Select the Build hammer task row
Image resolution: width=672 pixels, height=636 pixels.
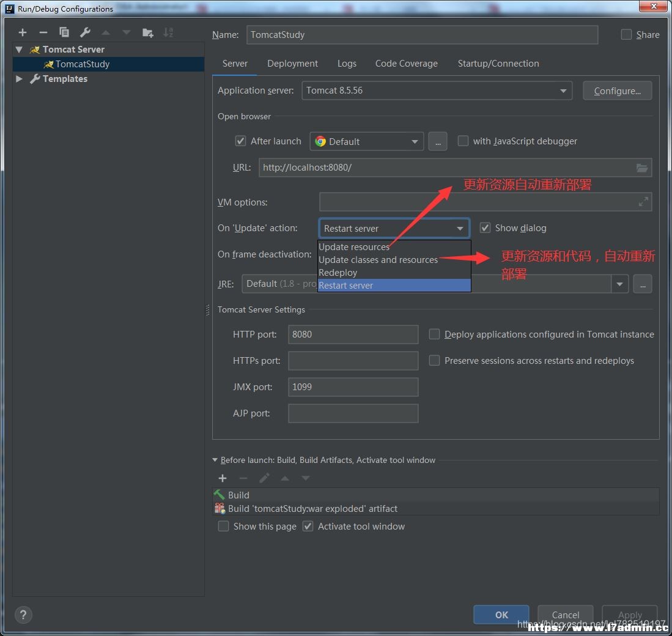tap(435, 495)
